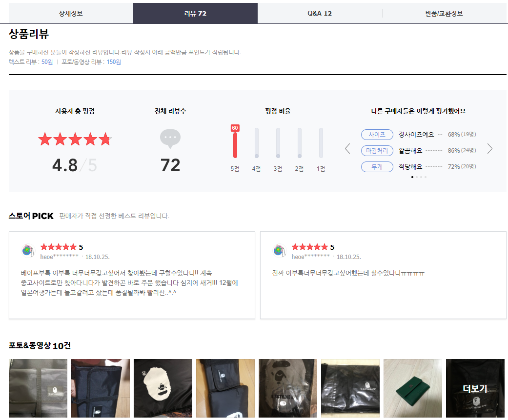Select the 마감처리 rating tag
The image size is (508, 420).
pyautogui.click(x=377, y=150)
